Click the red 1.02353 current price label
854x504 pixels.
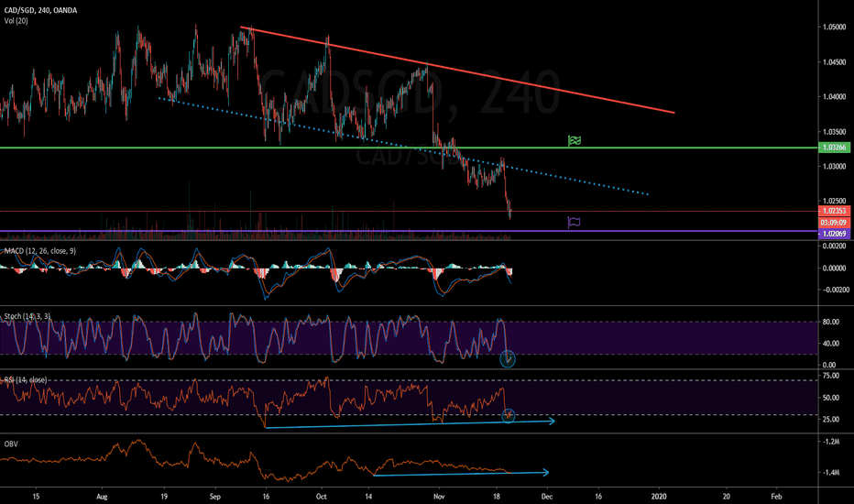835,212
